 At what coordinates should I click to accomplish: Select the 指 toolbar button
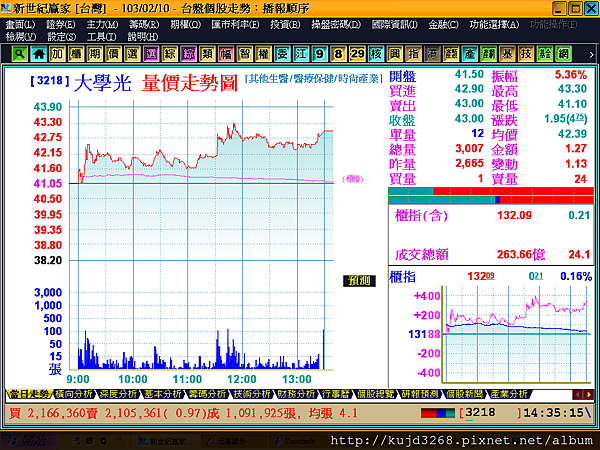click(x=413, y=54)
